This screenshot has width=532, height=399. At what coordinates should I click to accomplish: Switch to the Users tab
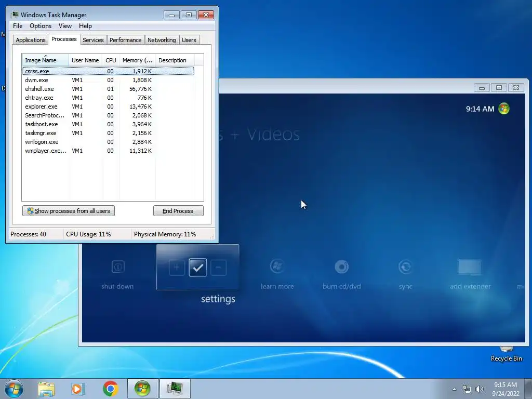(x=189, y=40)
